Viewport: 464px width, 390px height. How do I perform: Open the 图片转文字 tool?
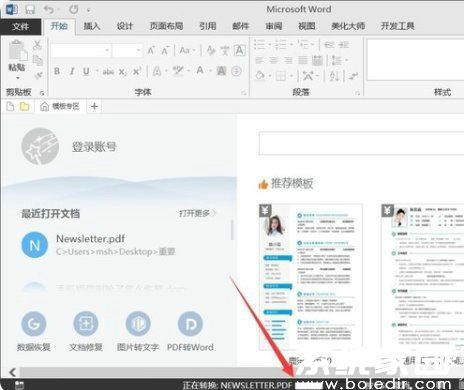(x=138, y=323)
